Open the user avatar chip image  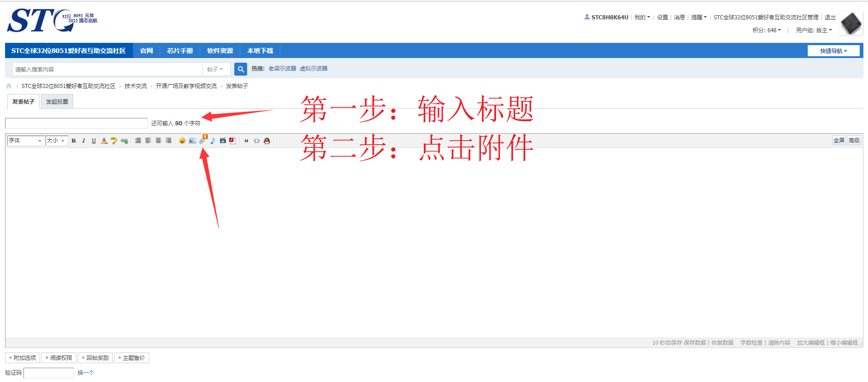pyautogui.click(x=851, y=23)
